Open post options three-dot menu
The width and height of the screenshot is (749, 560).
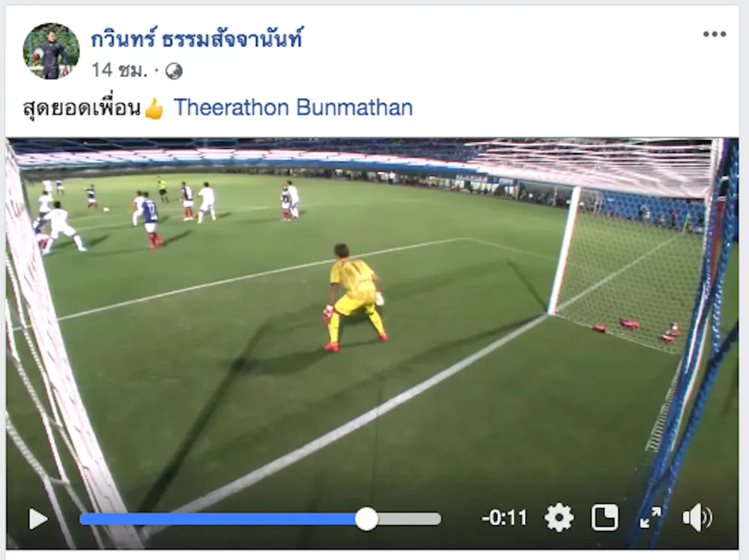point(715,34)
